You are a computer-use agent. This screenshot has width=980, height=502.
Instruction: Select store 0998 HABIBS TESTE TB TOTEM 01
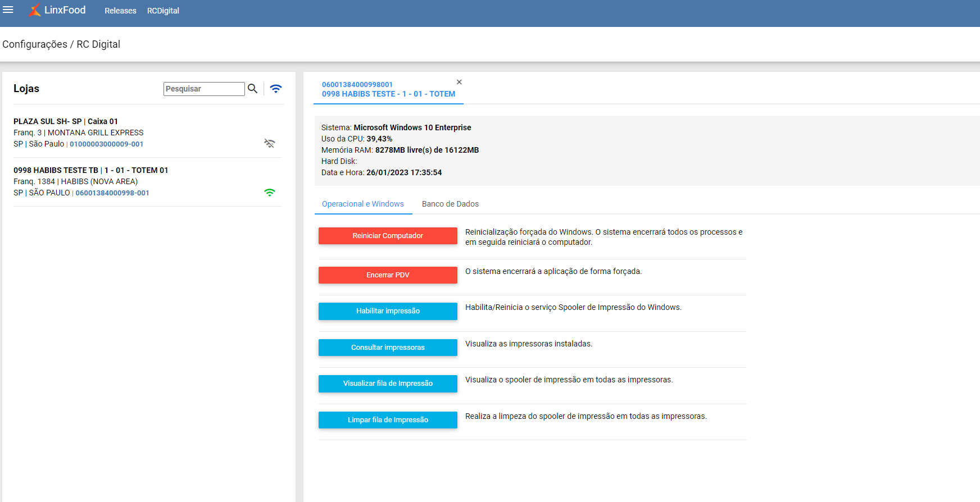click(x=147, y=181)
